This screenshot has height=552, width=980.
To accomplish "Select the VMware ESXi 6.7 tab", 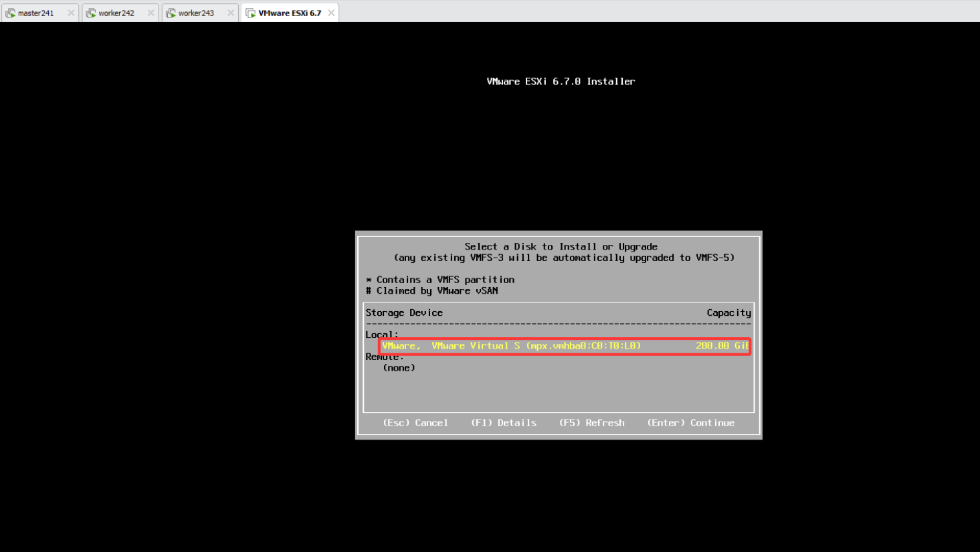I will (x=290, y=13).
